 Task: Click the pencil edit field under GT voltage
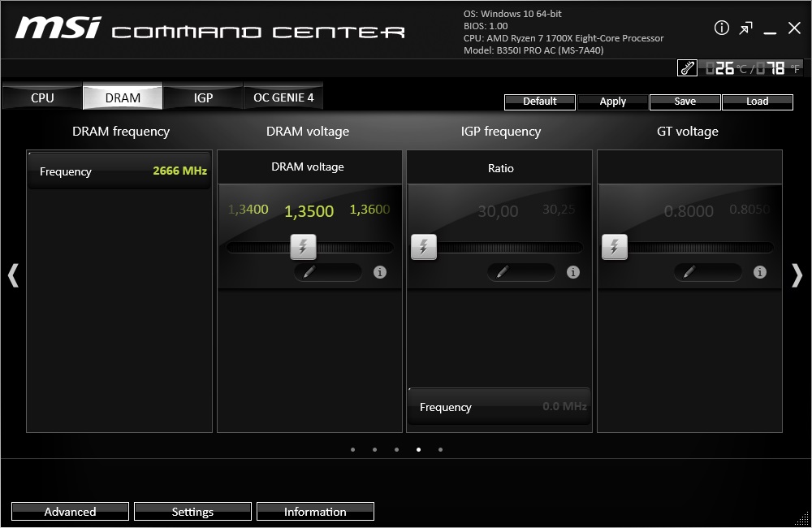coord(708,272)
